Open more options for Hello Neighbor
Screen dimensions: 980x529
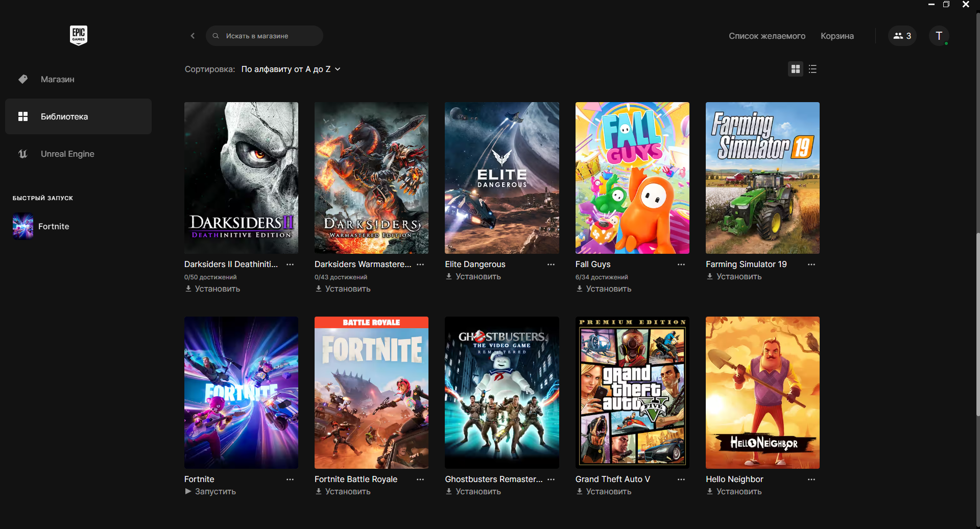coord(811,479)
